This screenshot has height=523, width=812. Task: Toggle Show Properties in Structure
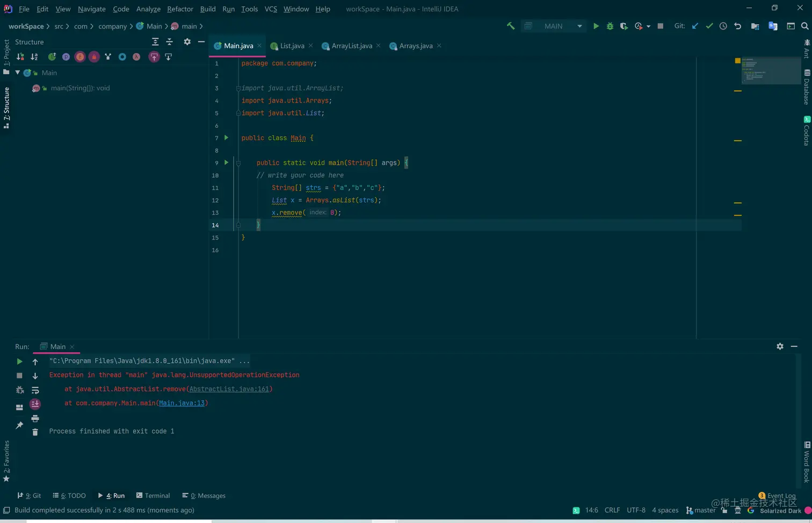tap(66, 56)
